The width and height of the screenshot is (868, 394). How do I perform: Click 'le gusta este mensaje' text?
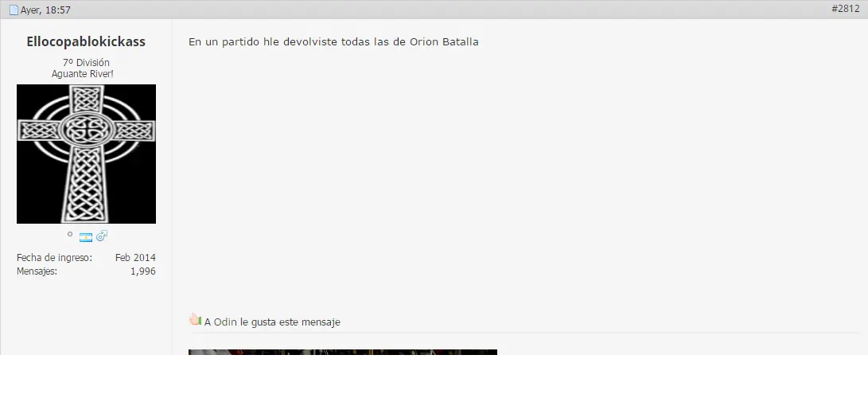coord(290,322)
